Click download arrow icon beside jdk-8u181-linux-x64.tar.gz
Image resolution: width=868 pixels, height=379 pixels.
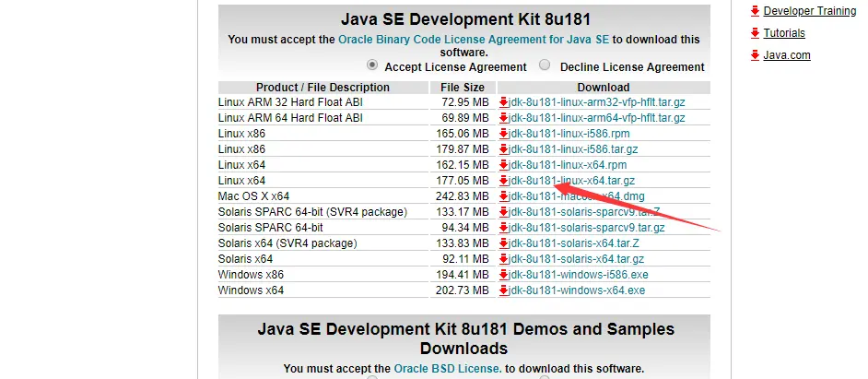(x=503, y=181)
